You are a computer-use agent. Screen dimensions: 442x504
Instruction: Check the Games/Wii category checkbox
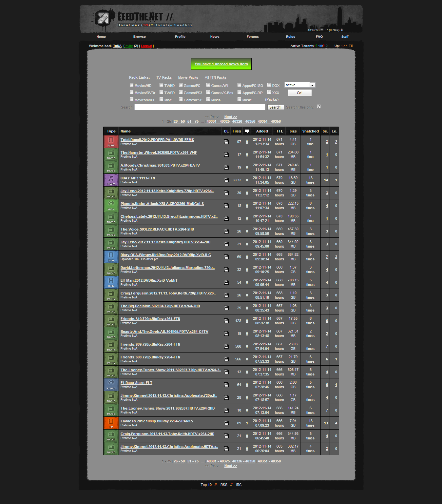208,85
